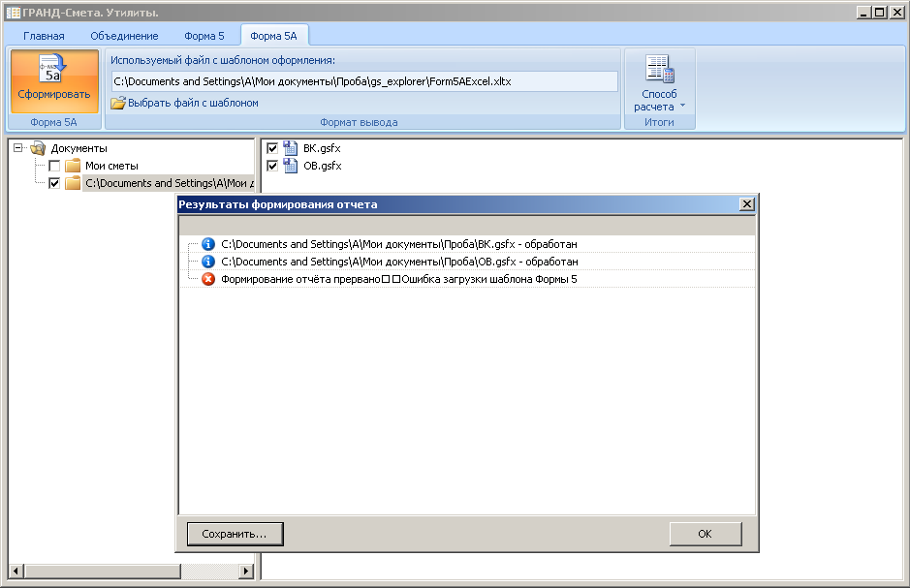Click the info icon for ОВ.gsfx result
Viewport: 910px width, 588px height.
click(208, 262)
